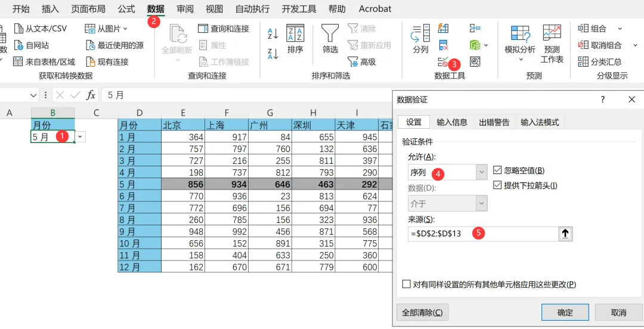Image resolution: width=644 pixels, height=329 pixels.
Task: Click 预测工作表 forecast sheet icon
Action: tap(552, 43)
